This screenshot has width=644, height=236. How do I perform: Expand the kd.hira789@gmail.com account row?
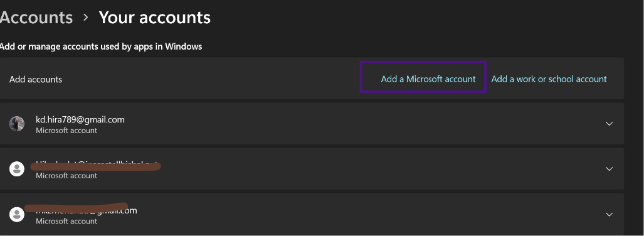609,124
